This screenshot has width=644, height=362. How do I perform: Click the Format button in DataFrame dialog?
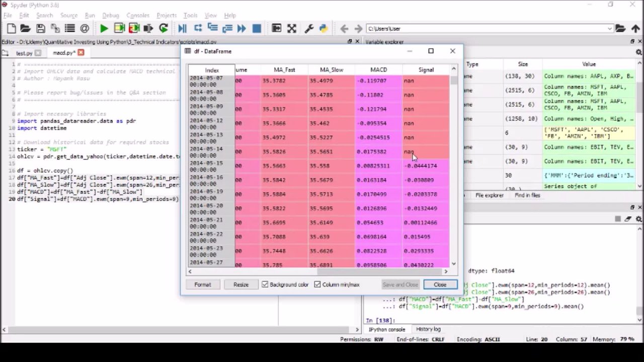(x=203, y=285)
